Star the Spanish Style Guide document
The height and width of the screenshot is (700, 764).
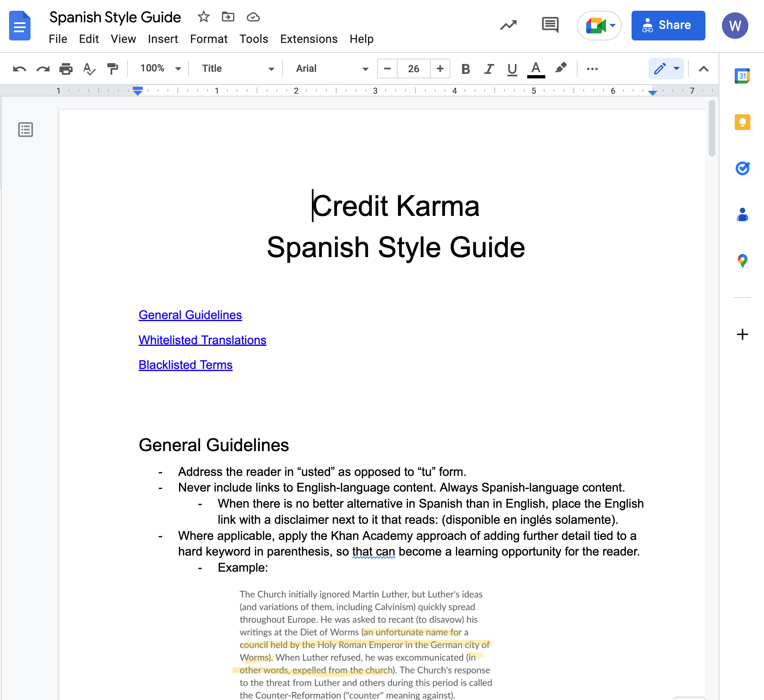click(203, 17)
